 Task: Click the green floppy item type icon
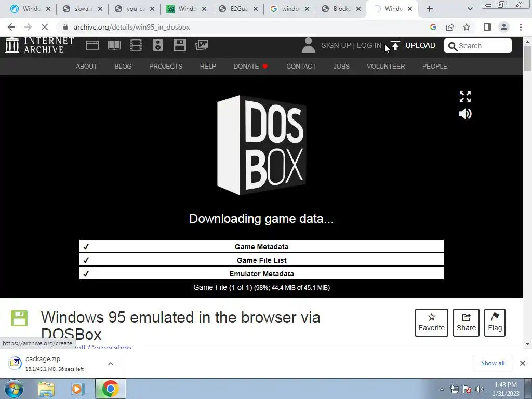click(19, 318)
